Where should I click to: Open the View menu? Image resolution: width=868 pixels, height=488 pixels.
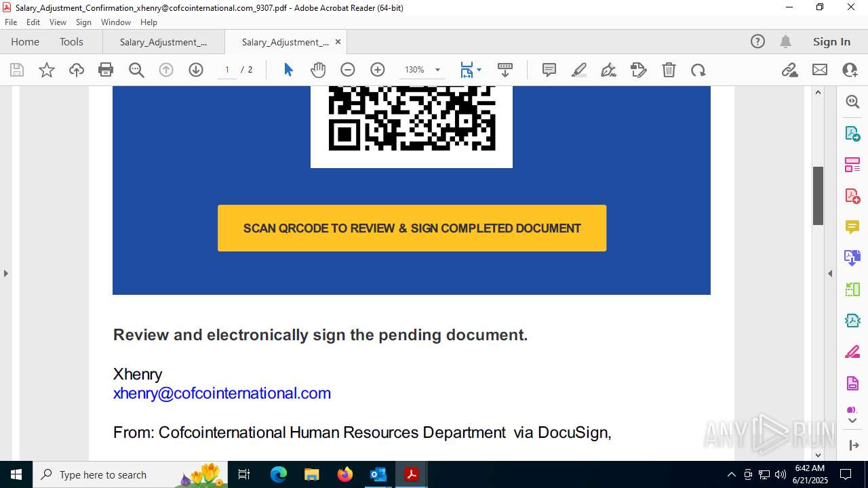click(x=58, y=22)
